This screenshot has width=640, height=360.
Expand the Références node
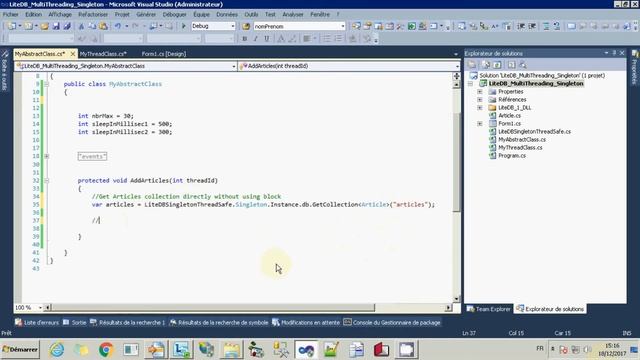click(x=480, y=100)
